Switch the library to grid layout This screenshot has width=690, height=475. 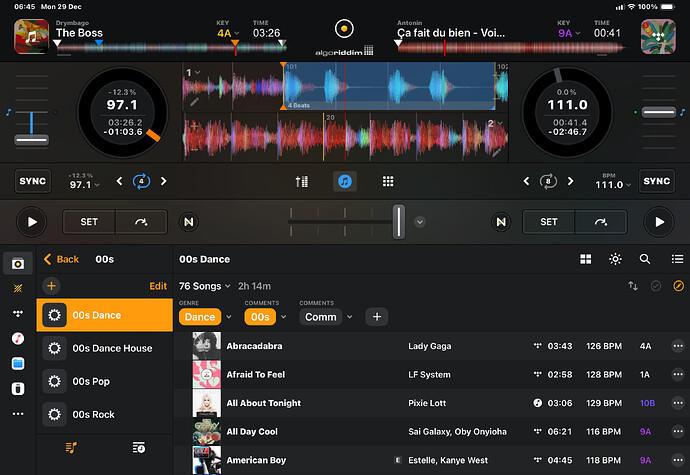pyautogui.click(x=585, y=259)
